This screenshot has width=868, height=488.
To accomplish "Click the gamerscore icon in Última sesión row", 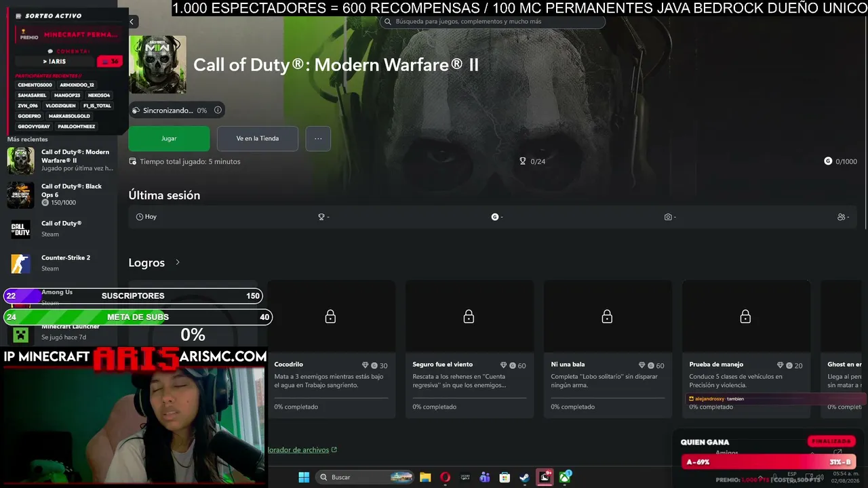I will 495,217.
